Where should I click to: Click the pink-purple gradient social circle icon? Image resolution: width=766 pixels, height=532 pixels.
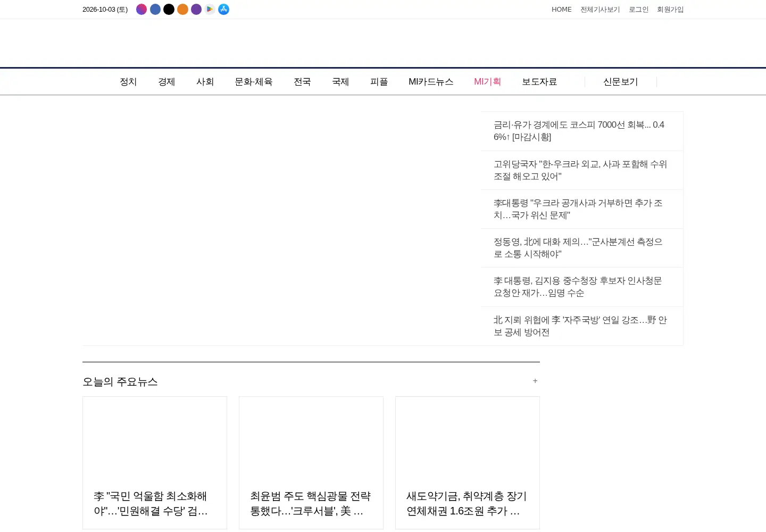coord(141,9)
